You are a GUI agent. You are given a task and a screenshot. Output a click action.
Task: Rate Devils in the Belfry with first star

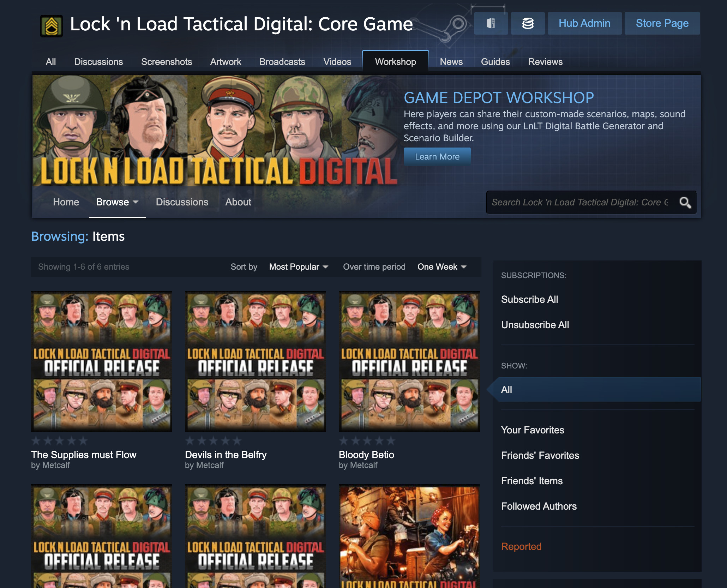point(190,440)
